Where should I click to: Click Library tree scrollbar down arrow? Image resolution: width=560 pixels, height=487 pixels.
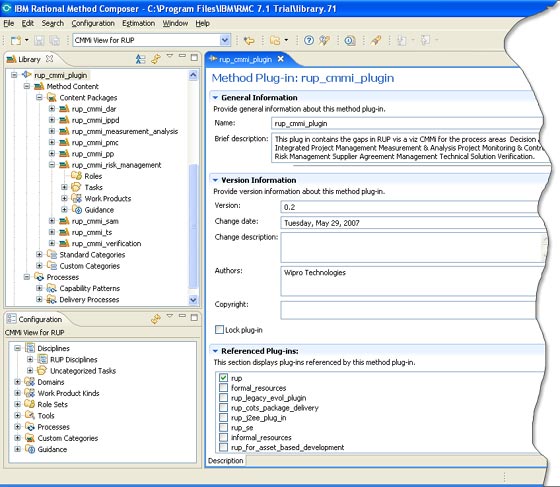193,300
